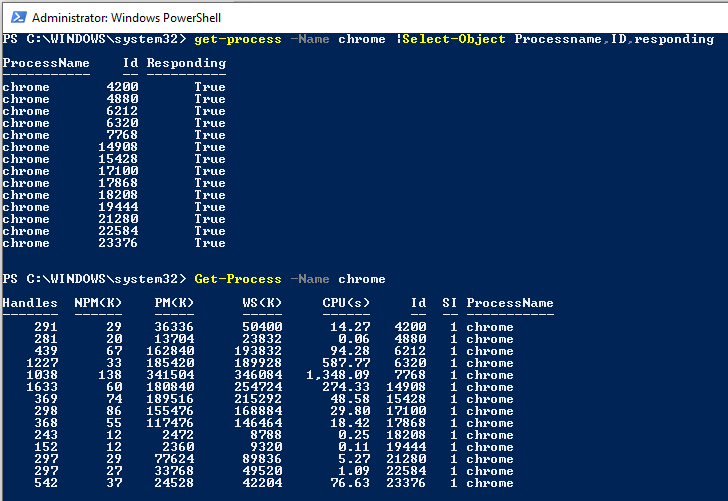This screenshot has width=728, height=501.
Task: Click Handles value 1633
Action: point(42,387)
